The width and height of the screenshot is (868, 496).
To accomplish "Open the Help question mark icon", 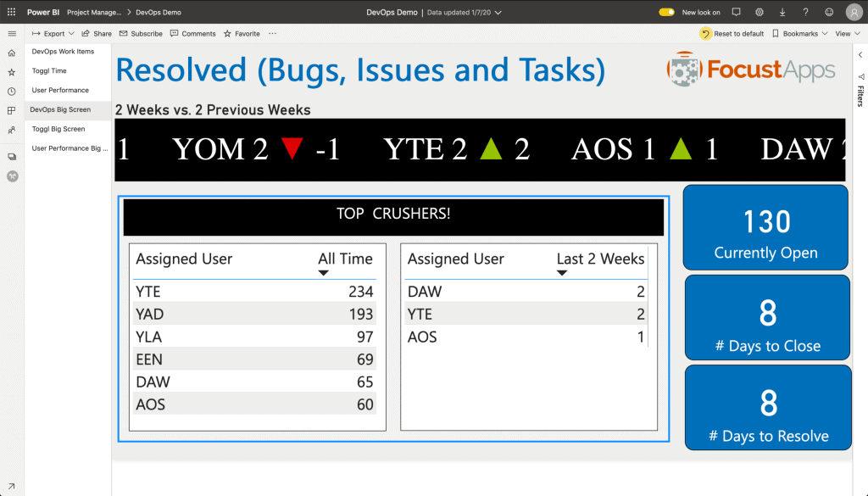I will tap(805, 13).
